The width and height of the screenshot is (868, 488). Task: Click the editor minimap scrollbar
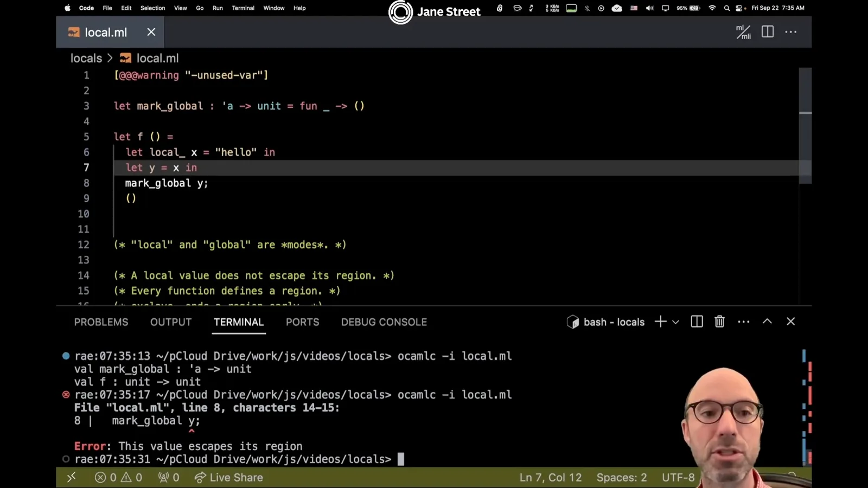(x=806, y=126)
